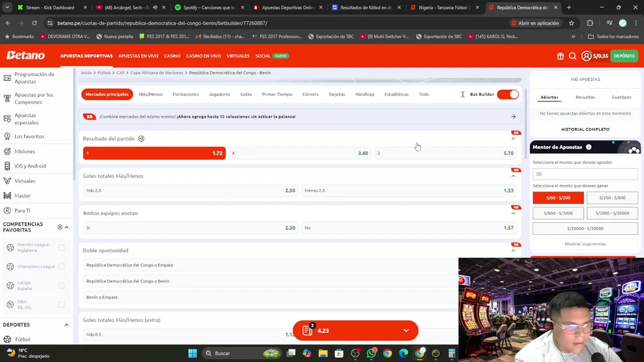The height and width of the screenshot is (362, 644).
Task: Open WhatsApp from the taskbar
Action: pyautogui.click(x=371, y=353)
